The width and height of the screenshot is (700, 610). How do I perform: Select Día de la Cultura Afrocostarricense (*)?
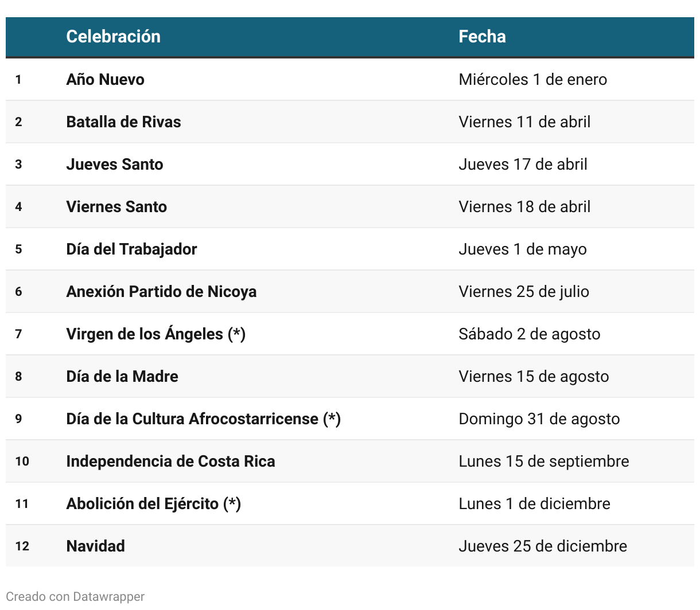pyautogui.click(x=204, y=419)
